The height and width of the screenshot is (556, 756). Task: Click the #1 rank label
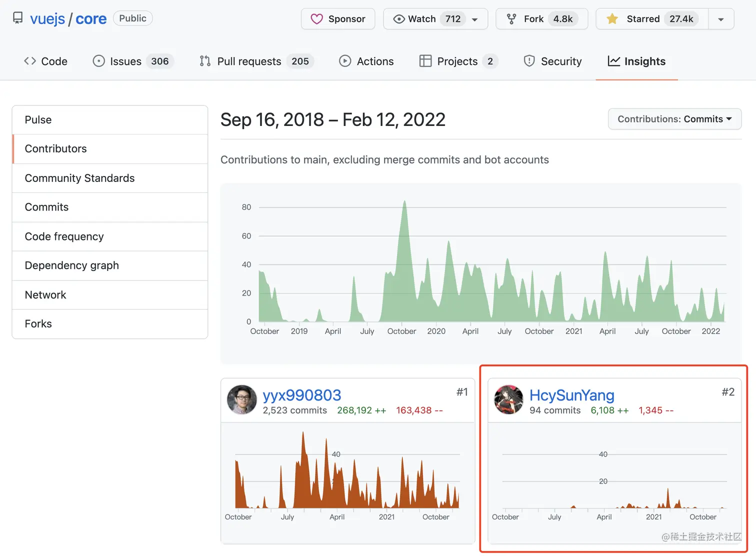462,392
